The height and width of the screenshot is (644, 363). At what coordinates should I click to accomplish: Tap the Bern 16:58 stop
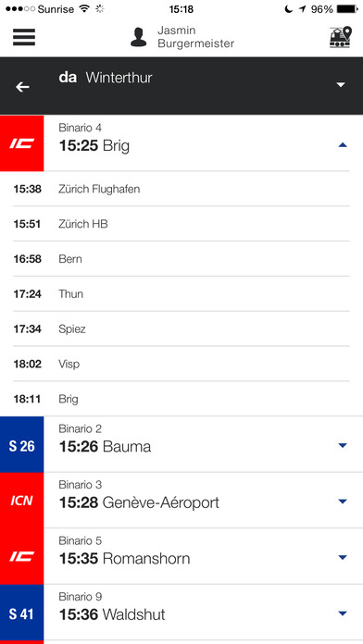pos(181,259)
